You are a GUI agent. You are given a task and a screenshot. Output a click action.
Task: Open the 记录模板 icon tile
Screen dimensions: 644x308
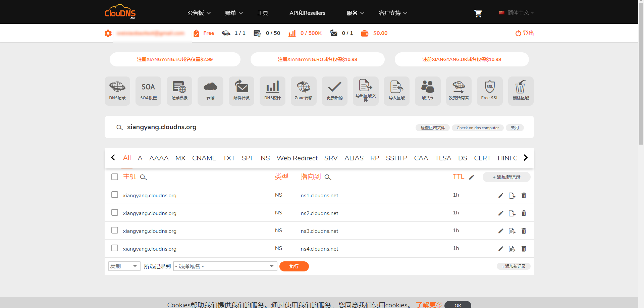179,91
